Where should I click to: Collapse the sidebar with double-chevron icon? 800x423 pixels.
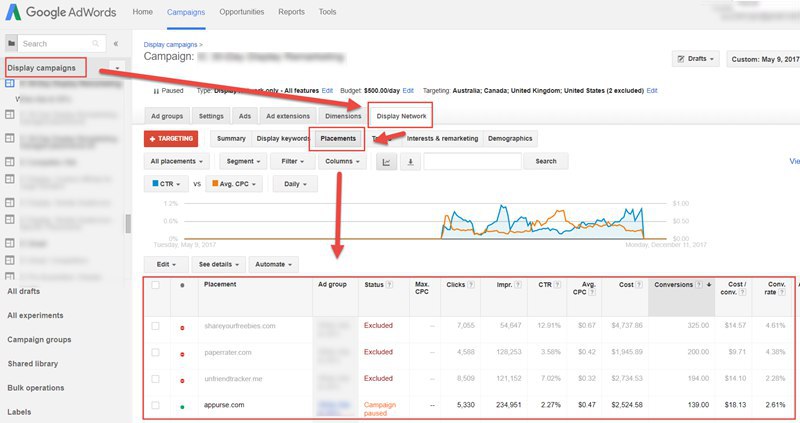(x=116, y=44)
